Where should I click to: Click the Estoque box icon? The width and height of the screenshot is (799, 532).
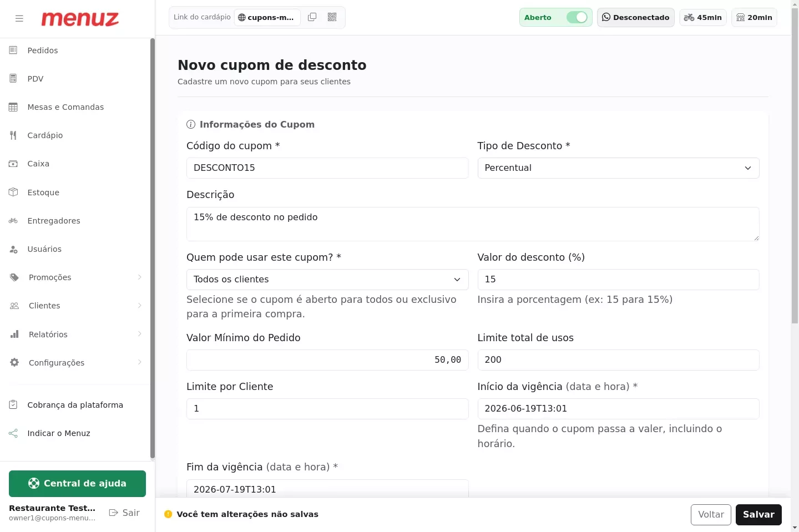point(13,192)
